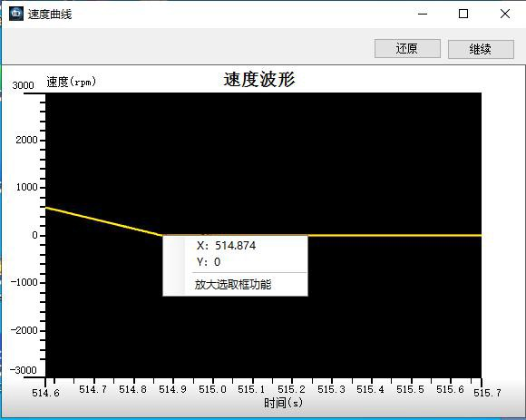Click the 2000 speed axis label
Image resolution: width=526 pixels, height=420 pixels.
pyautogui.click(x=26, y=140)
